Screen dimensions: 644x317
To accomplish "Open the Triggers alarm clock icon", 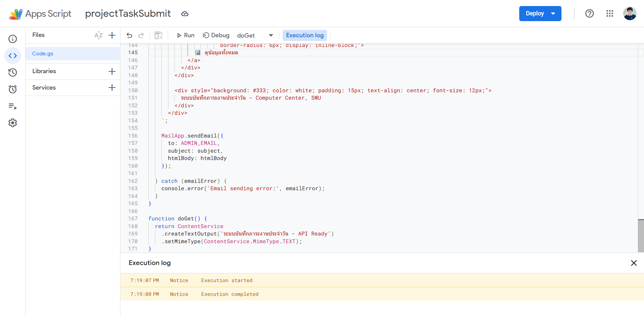I will [x=13, y=89].
